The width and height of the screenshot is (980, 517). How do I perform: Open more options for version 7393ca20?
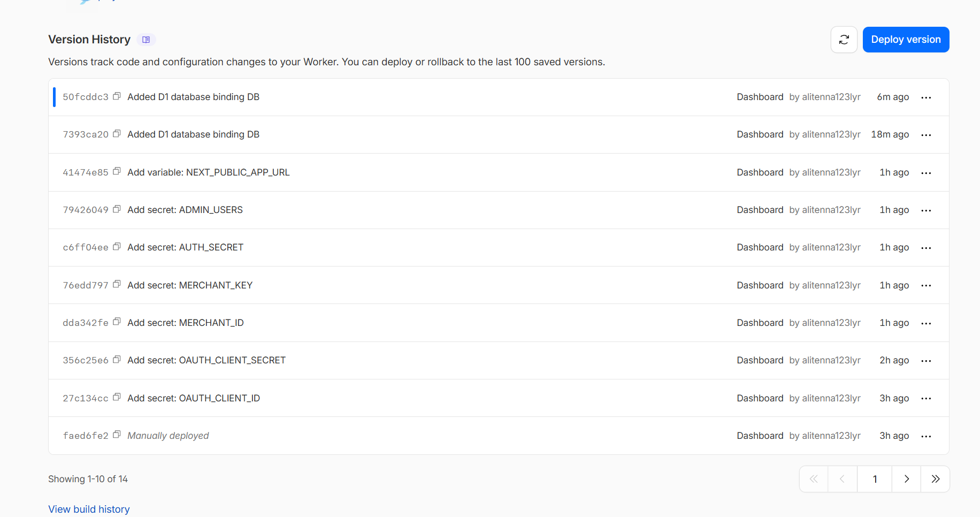[926, 135]
